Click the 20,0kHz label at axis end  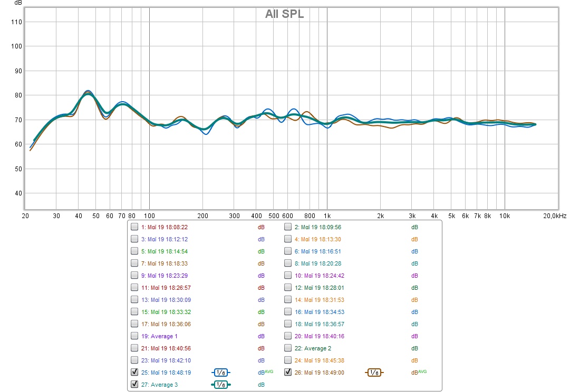pos(554,216)
